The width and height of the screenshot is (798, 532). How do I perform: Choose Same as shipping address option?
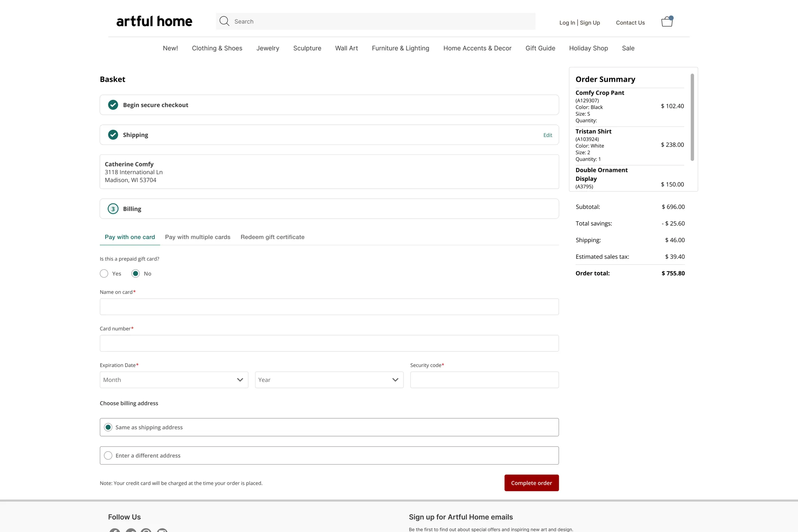click(x=108, y=427)
